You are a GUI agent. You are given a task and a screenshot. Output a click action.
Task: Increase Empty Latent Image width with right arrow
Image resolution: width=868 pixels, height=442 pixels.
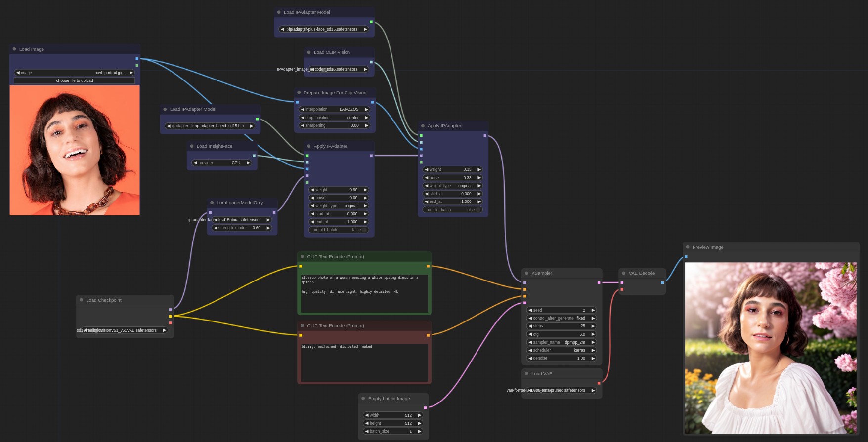point(419,415)
